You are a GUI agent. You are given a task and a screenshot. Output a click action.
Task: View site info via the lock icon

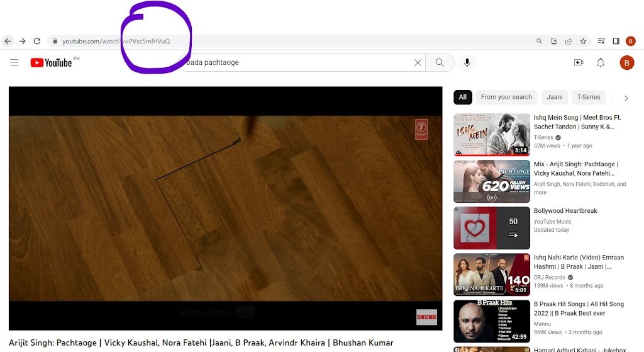(x=55, y=41)
